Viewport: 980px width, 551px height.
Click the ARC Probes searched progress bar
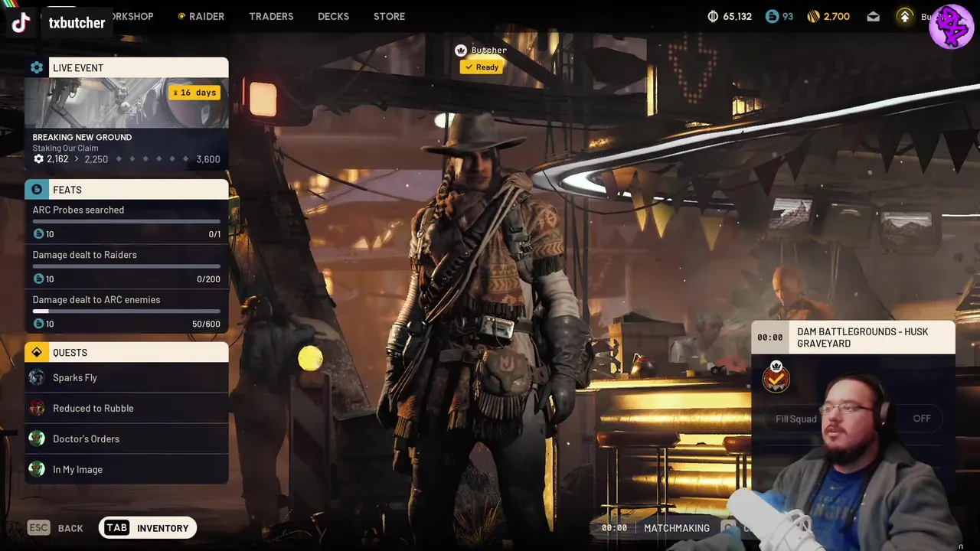pos(126,221)
